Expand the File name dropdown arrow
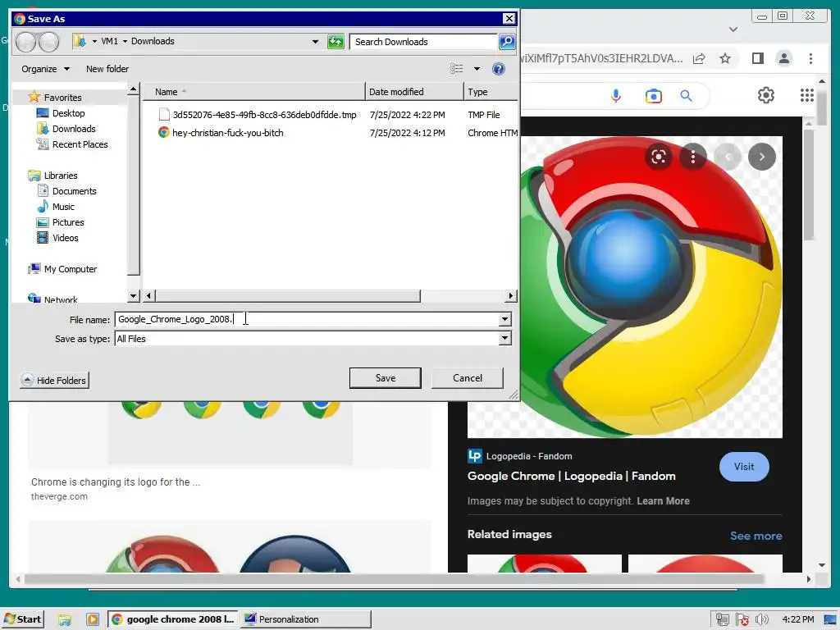The image size is (840, 630). [x=504, y=319]
